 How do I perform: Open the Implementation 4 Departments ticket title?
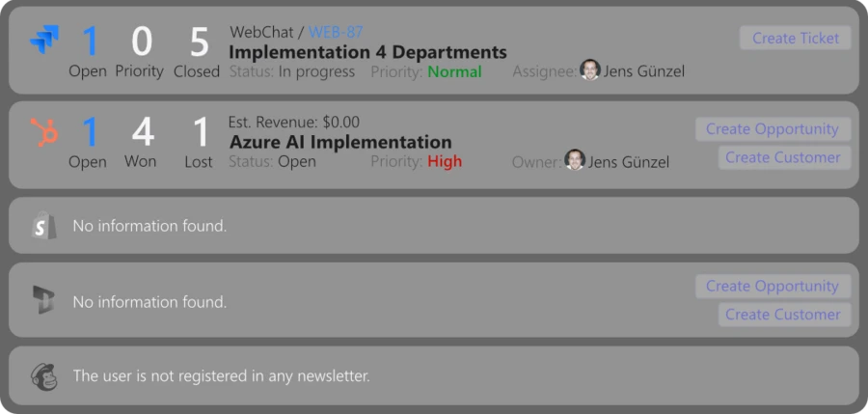(x=367, y=51)
